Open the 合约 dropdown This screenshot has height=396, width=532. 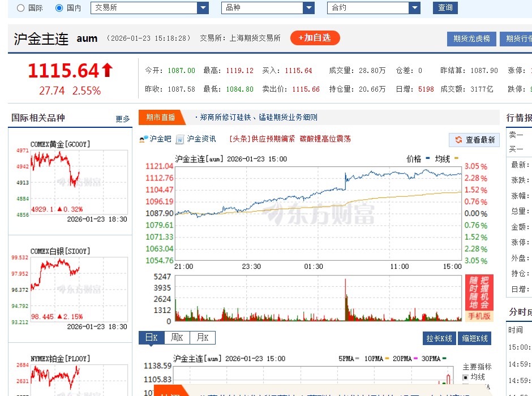[415, 8]
